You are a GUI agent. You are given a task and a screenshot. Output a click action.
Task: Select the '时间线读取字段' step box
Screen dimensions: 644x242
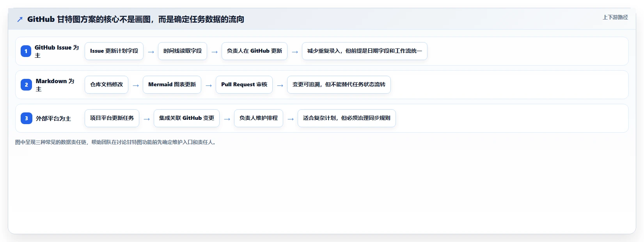183,51
